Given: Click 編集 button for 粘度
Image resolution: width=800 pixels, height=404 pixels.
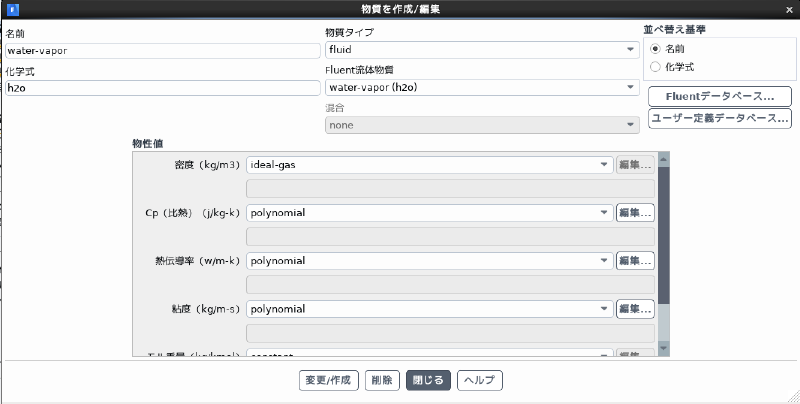Looking at the screenshot, I should tap(635, 309).
